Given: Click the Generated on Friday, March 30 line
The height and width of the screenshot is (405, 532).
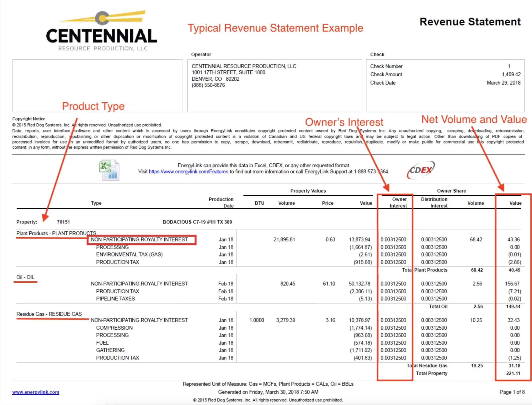Looking at the screenshot, I should [x=268, y=392].
